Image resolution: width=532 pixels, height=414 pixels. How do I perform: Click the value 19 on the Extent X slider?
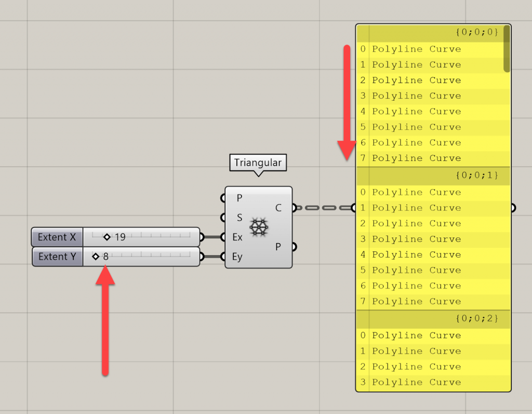point(121,237)
